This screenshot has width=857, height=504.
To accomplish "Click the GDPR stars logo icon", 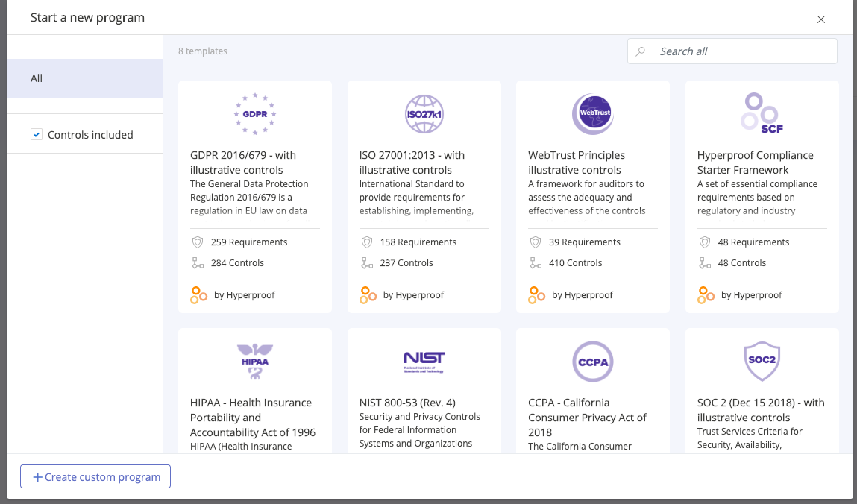I will click(x=254, y=113).
